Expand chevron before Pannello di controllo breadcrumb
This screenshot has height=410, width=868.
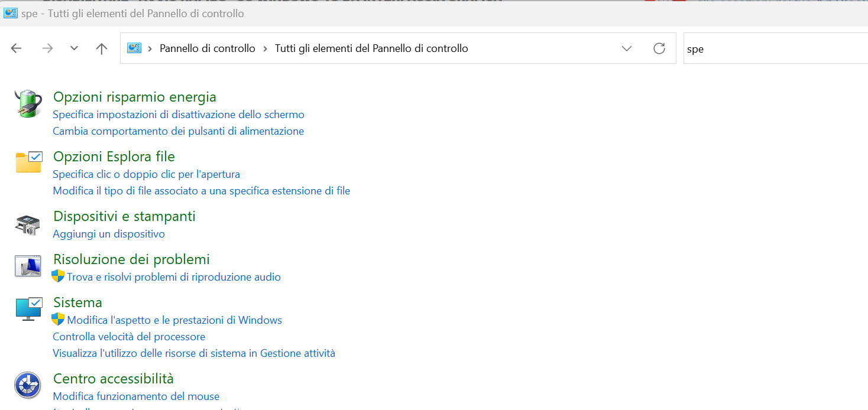click(x=150, y=48)
